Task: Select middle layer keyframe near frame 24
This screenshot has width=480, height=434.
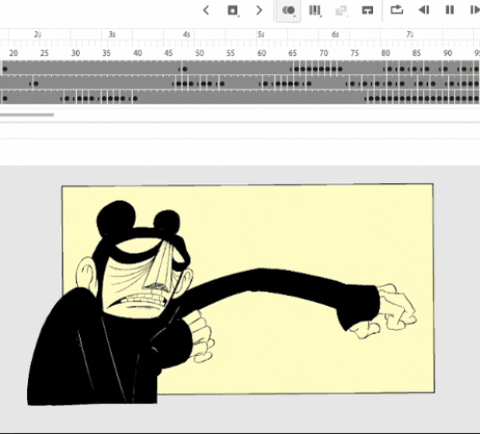Action: click(x=36, y=84)
